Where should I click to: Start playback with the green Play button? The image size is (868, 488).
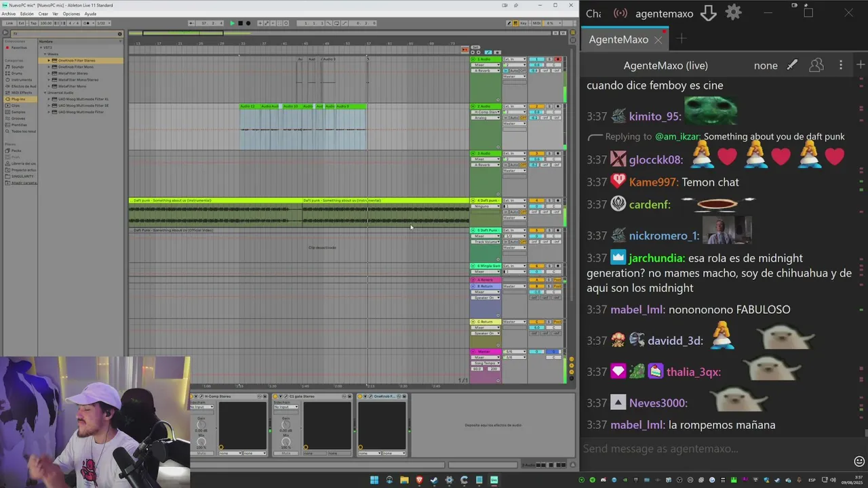[x=232, y=23]
